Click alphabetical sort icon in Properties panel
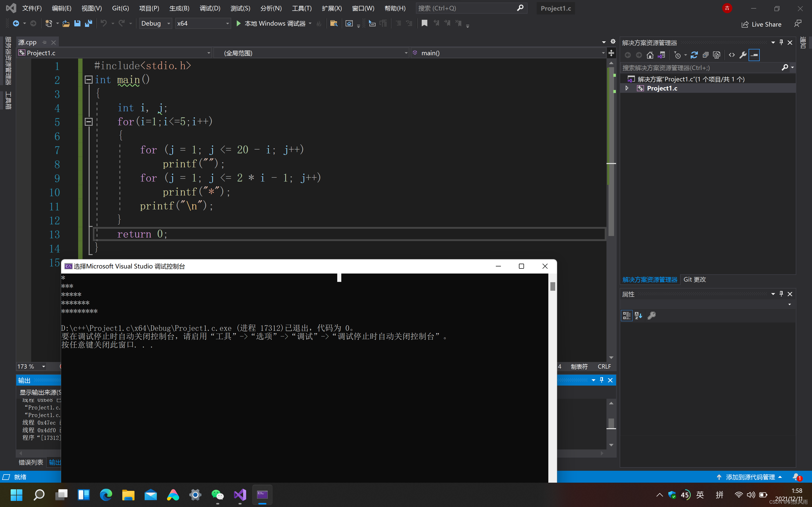The image size is (812, 507). [638, 316]
